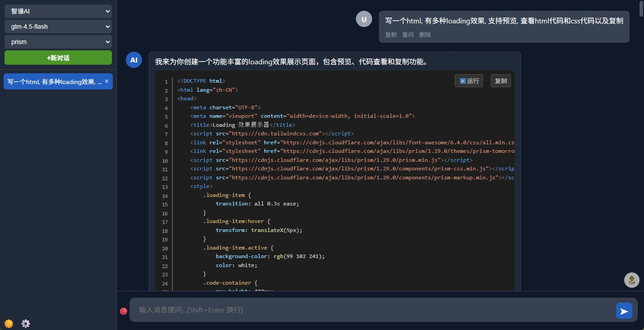The height and width of the screenshot is (330, 644).
Task: Delete the user message via 删除
Action: (x=425, y=35)
